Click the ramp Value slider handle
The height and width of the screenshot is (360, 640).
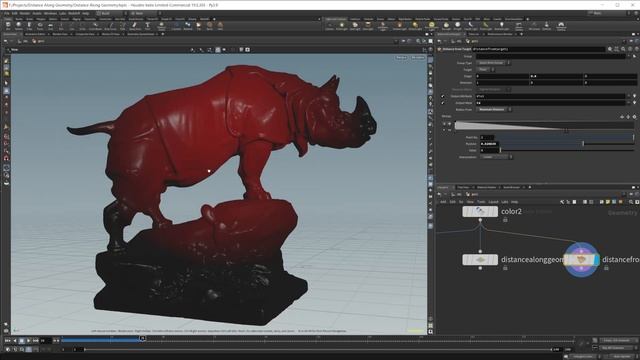click(500, 150)
